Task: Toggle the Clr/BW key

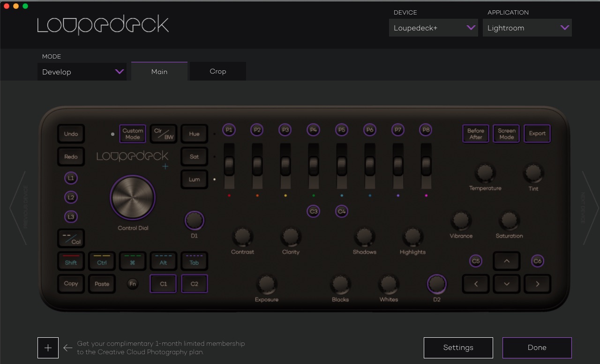Action: [x=164, y=134]
